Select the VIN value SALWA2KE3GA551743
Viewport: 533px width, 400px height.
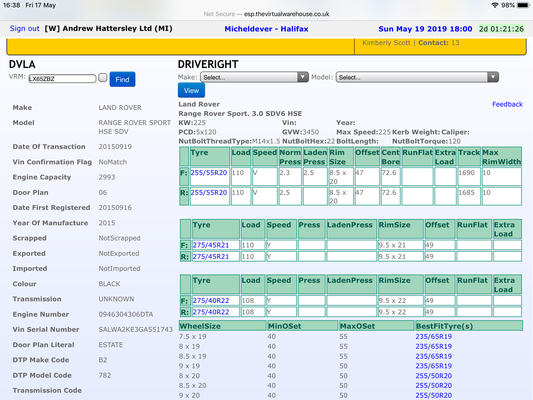136,329
